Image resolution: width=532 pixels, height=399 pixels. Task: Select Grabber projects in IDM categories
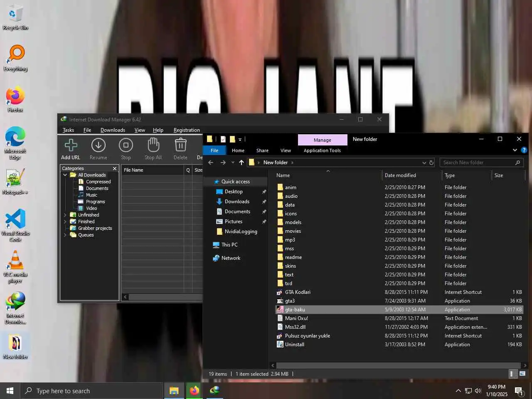[x=95, y=228]
